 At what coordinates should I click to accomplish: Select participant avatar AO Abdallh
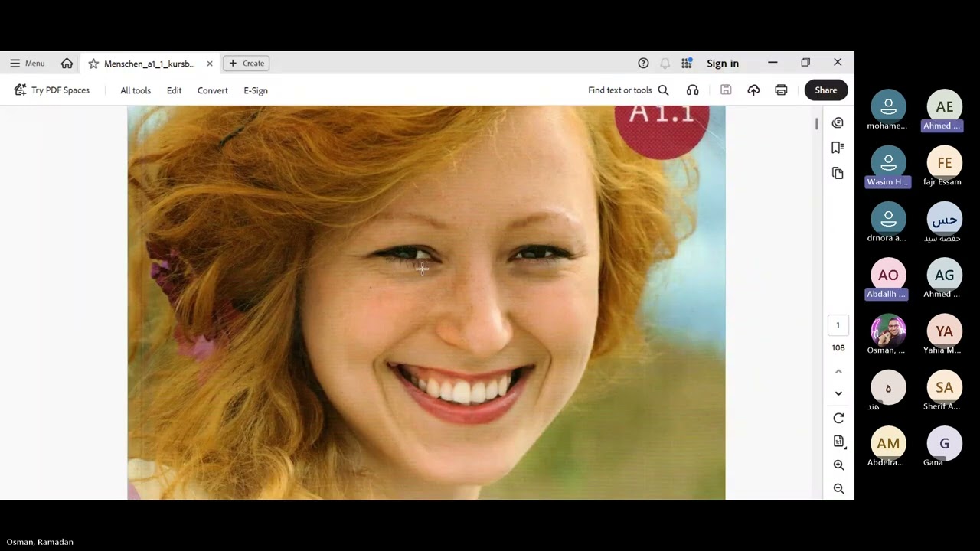(x=888, y=275)
